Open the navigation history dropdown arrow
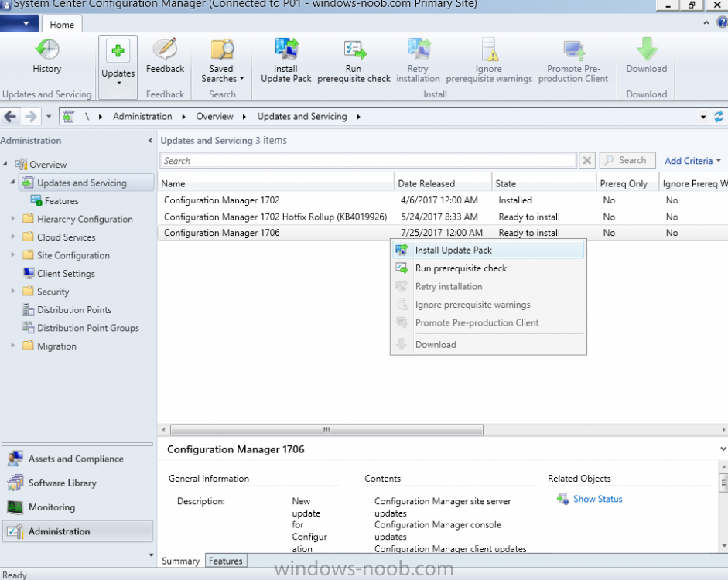Screen dimensions: 728x580 tap(49, 117)
